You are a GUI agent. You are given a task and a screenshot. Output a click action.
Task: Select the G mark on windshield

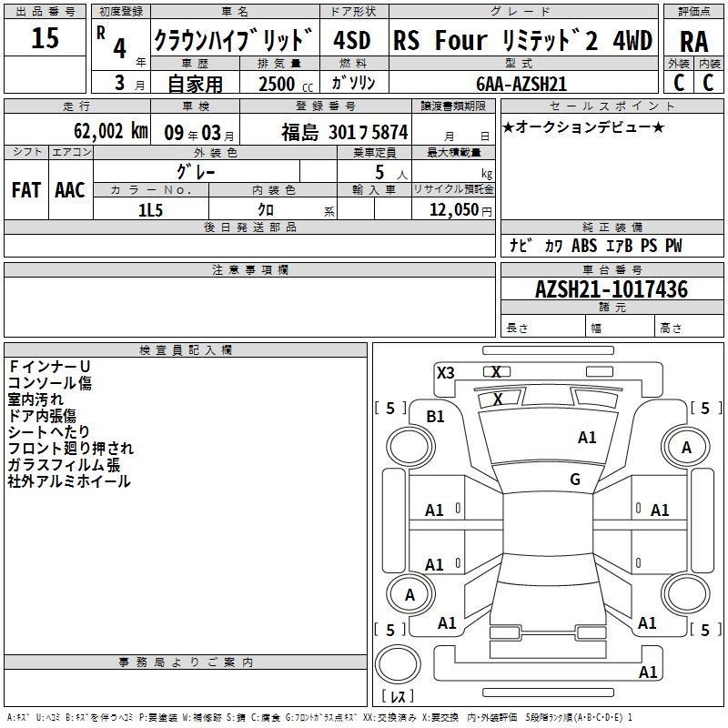[575, 480]
